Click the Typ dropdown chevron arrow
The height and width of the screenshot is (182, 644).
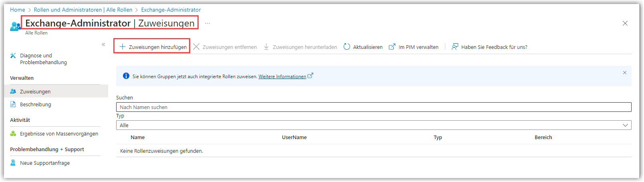click(625, 125)
